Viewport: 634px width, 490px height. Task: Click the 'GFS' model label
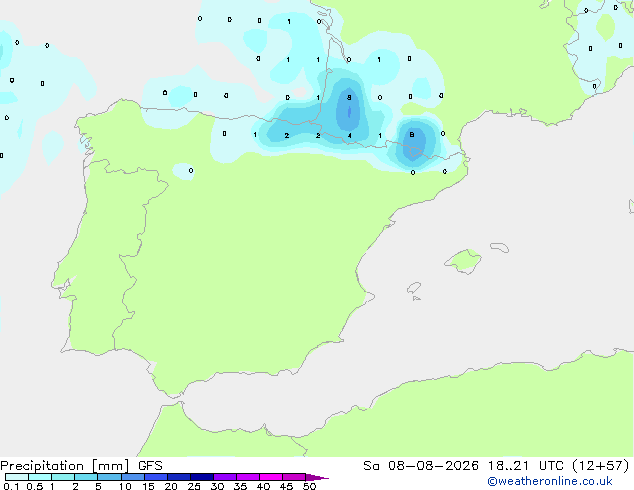(150, 466)
